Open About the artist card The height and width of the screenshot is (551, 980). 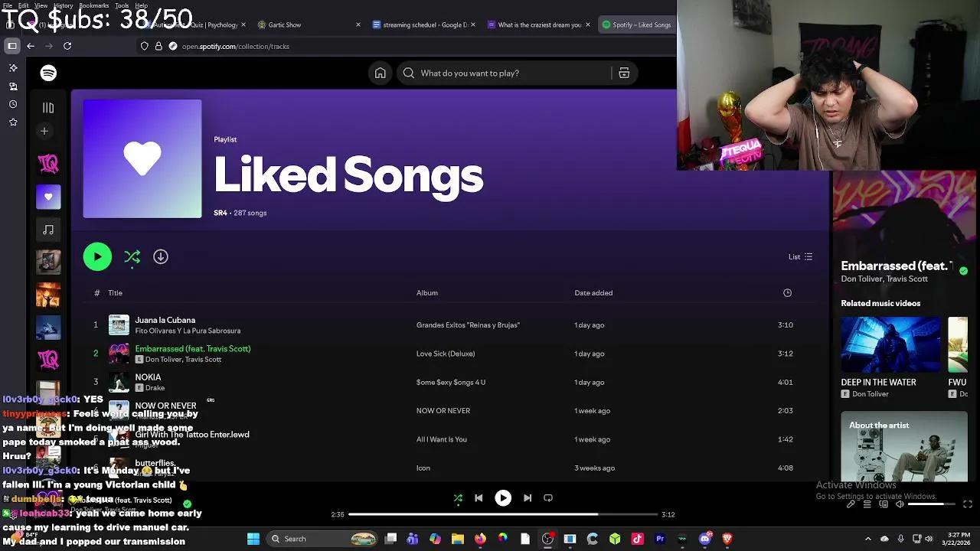pyautogui.click(x=904, y=447)
